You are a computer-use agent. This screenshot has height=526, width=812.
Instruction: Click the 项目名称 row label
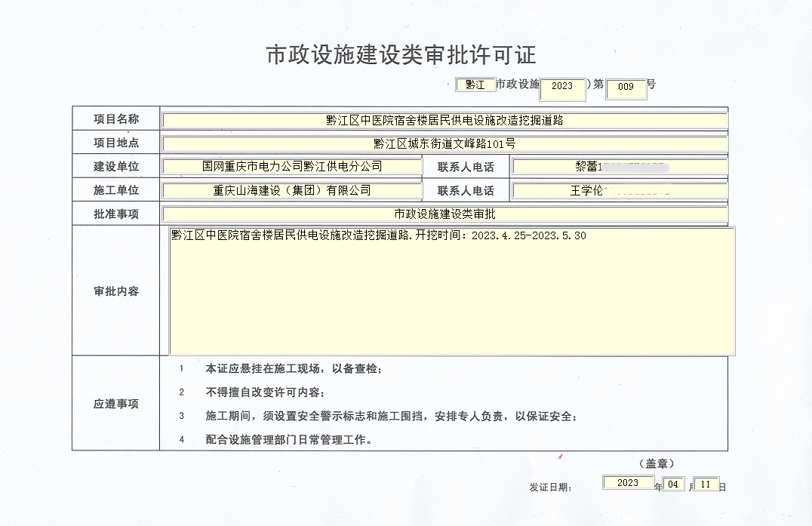116,119
